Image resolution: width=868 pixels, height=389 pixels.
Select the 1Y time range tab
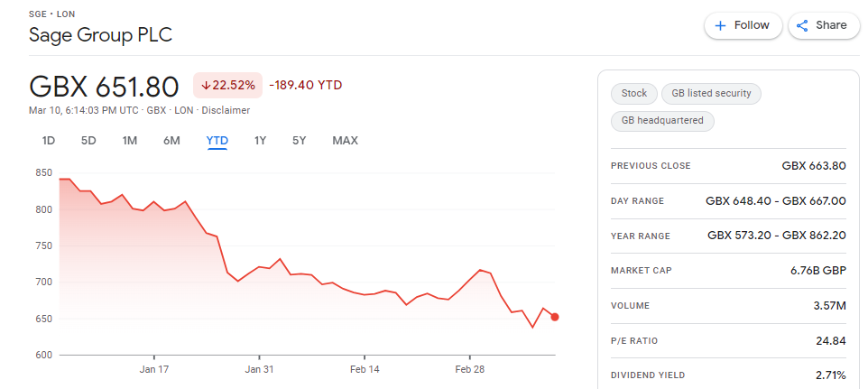click(260, 141)
